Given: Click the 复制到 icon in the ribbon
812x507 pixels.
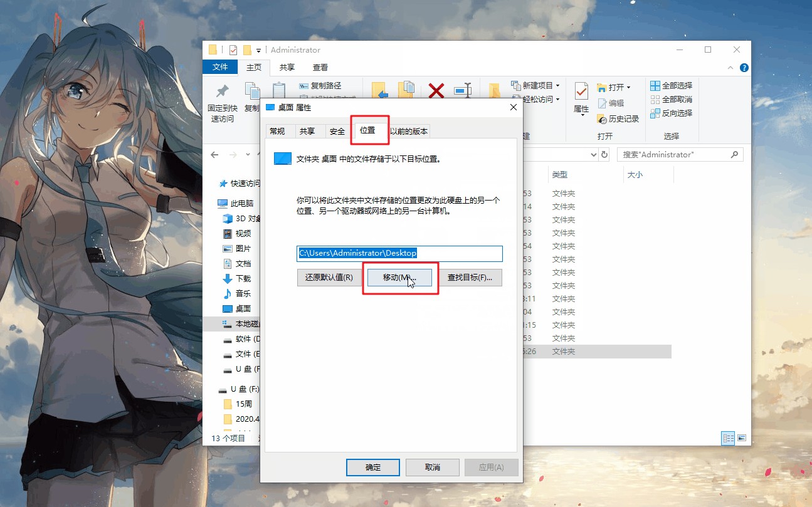Looking at the screenshot, I should point(408,91).
